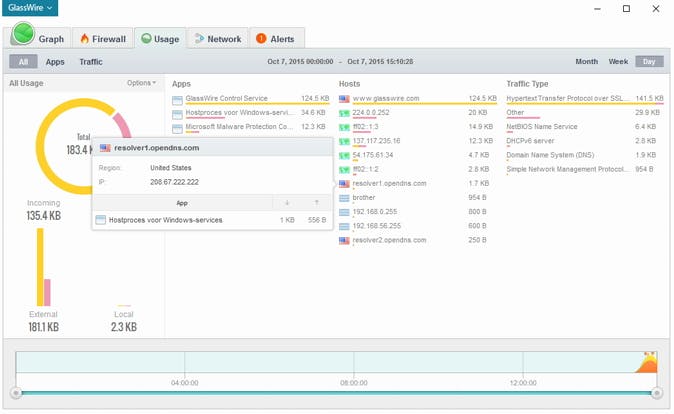Select the Traffic usage filter

point(91,61)
